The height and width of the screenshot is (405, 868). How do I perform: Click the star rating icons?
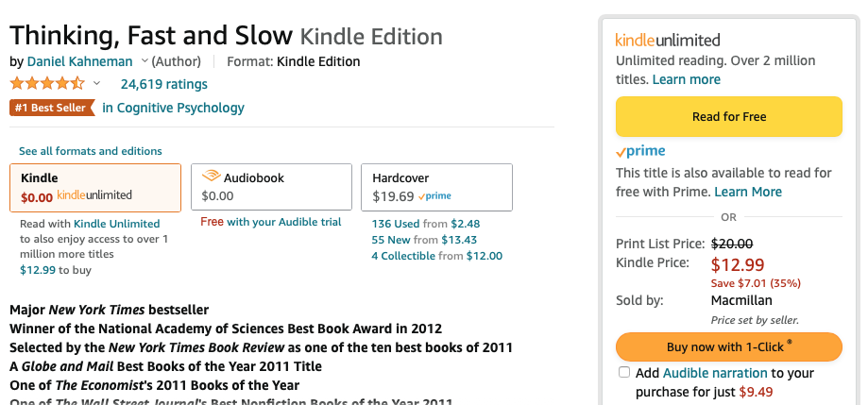[47, 84]
